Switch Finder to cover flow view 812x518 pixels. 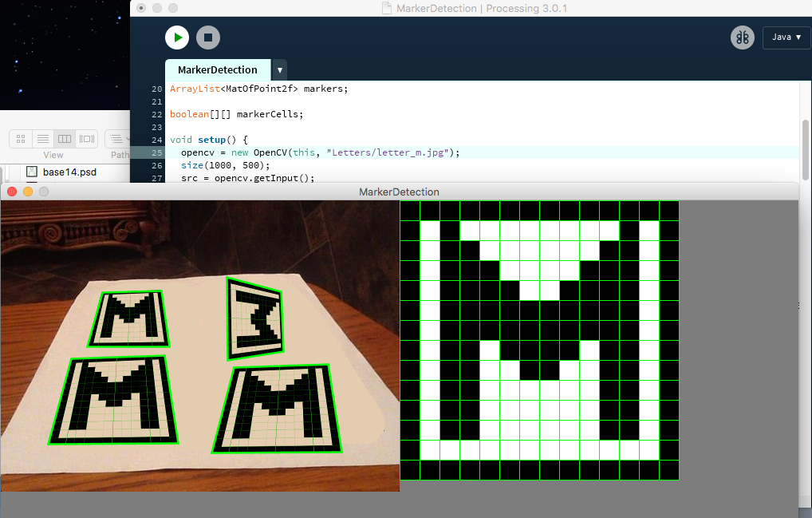coord(87,139)
